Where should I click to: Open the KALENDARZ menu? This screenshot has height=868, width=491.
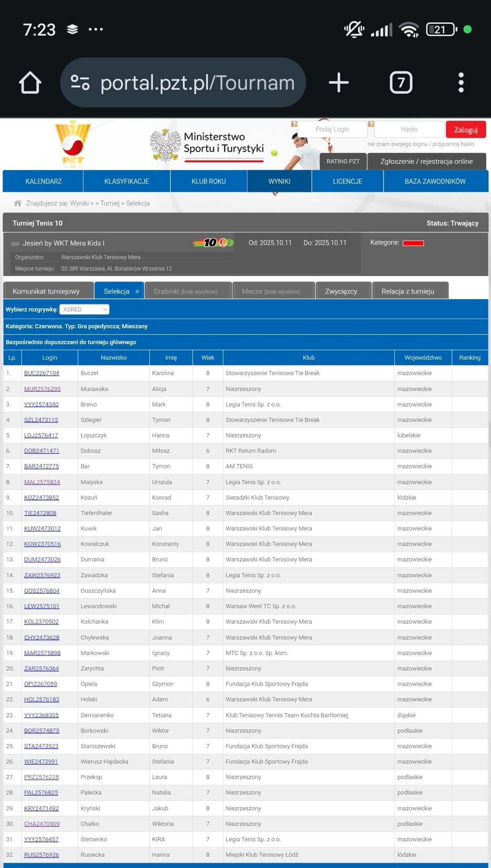[x=44, y=181]
